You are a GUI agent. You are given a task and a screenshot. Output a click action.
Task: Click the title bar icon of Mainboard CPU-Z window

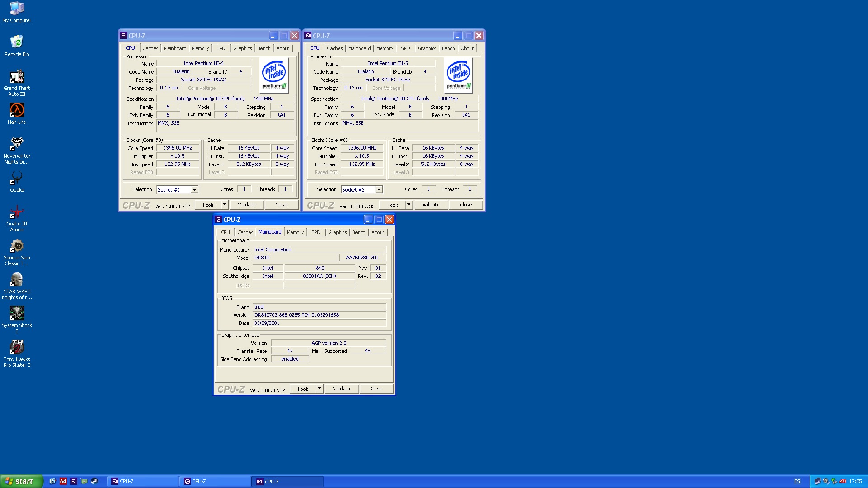pyautogui.click(x=218, y=219)
